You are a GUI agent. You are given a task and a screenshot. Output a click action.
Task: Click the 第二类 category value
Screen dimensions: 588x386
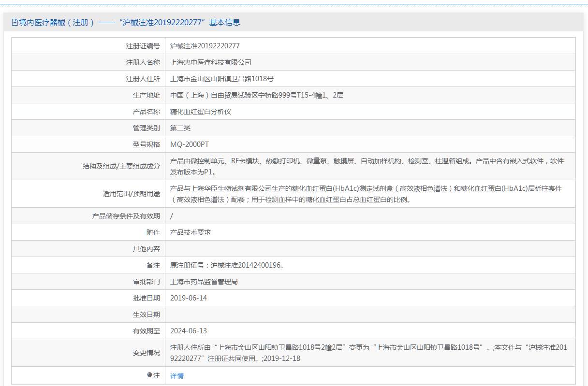pos(180,128)
